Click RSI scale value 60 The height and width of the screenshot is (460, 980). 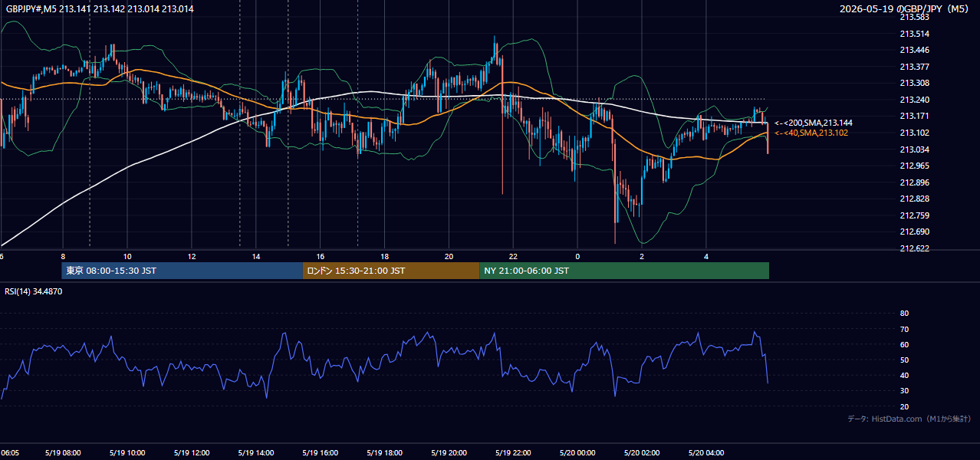tap(904, 345)
